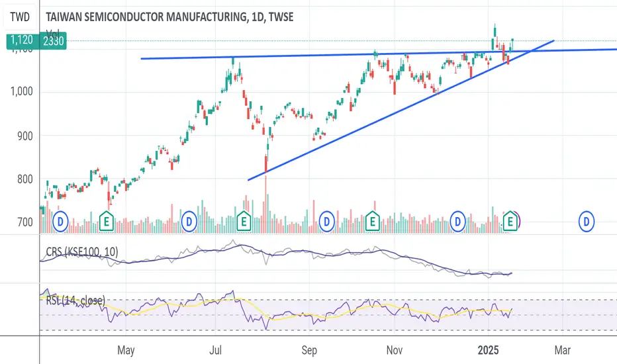
Task: Click the Jul label on time axis
Action: click(x=215, y=350)
